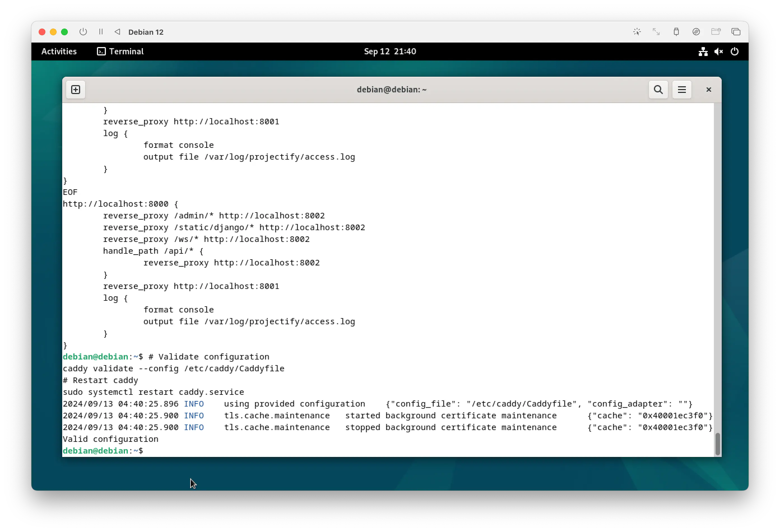Click the back triangle icon beside Debian 12
Screen dimensions: 780x532
[117, 32]
